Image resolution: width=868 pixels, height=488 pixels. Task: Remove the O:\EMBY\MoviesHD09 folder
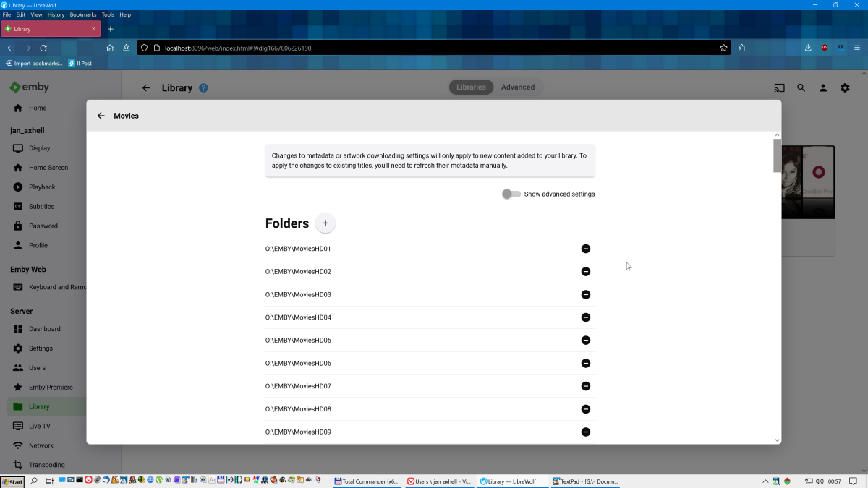click(586, 432)
